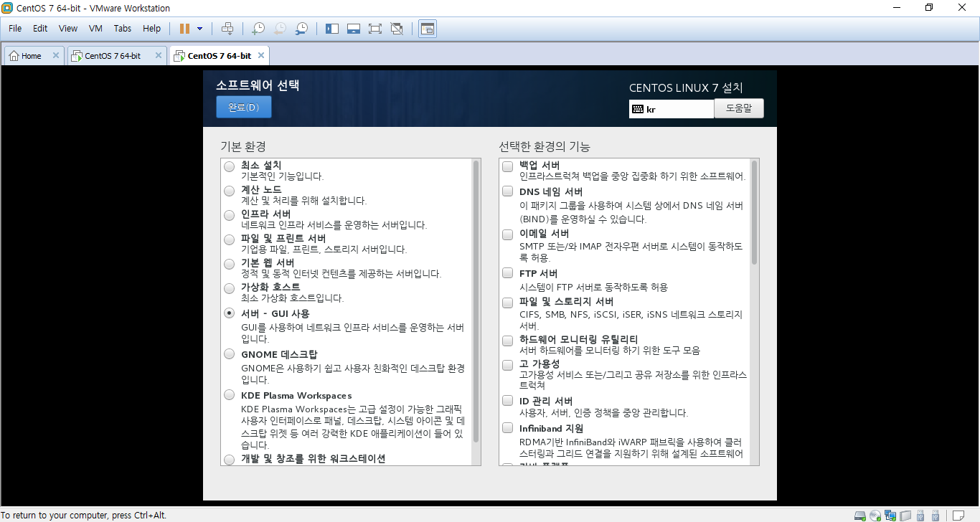980x522 pixels.
Task: Pause the virtual machine with the pause icon
Action: tap(184, 29)
